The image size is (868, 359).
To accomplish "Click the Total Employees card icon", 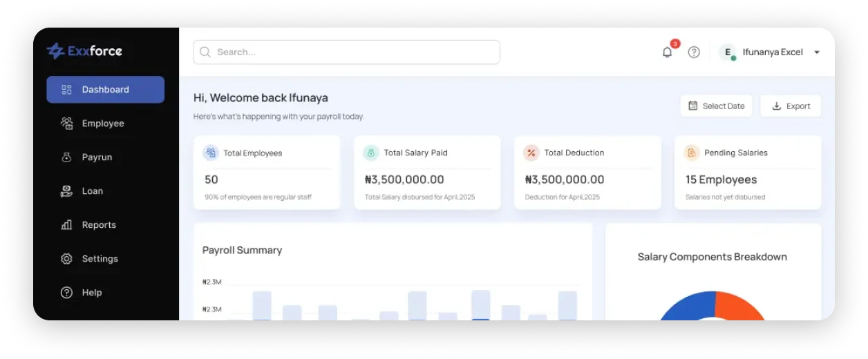I will point(211,153).
